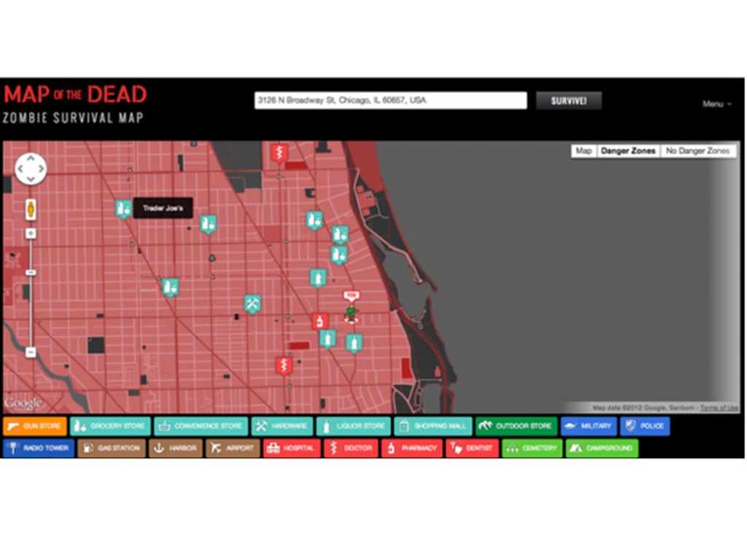Click the Google logo on the map
The image size is (747, 560).
(23, 403)
